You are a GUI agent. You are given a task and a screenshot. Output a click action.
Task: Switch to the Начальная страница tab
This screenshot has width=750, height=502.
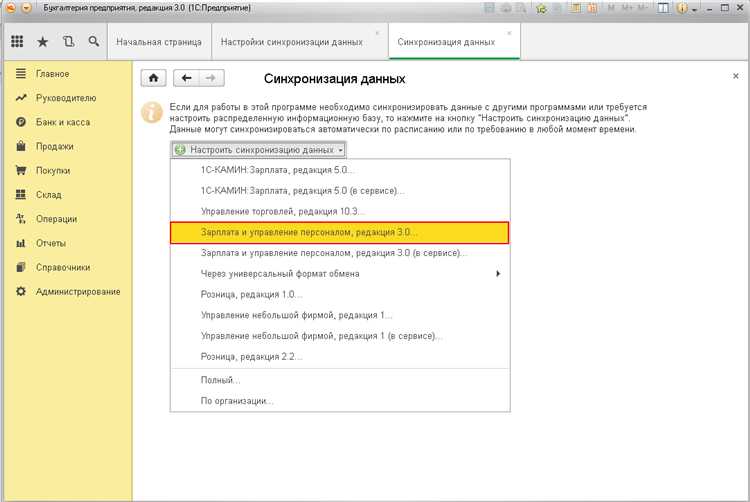(159, 42)
